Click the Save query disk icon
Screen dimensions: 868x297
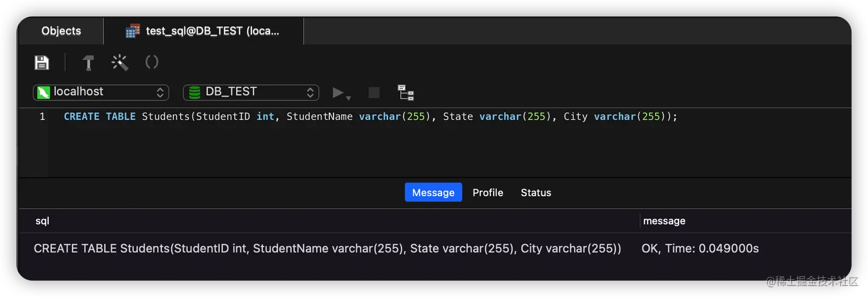(x=42, y=62)
